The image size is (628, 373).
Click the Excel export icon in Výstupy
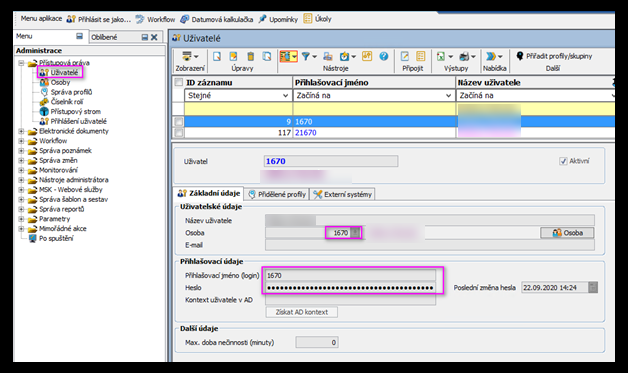coord(441,56)
